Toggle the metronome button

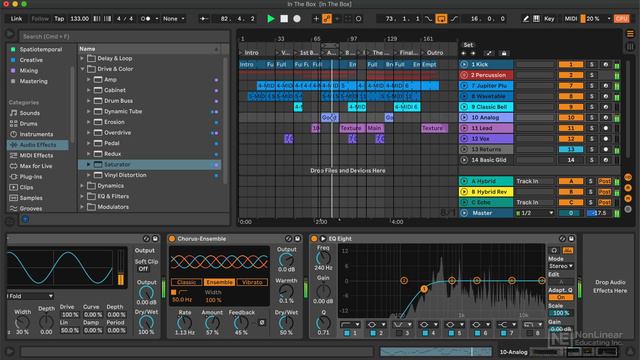pos(146,19)
